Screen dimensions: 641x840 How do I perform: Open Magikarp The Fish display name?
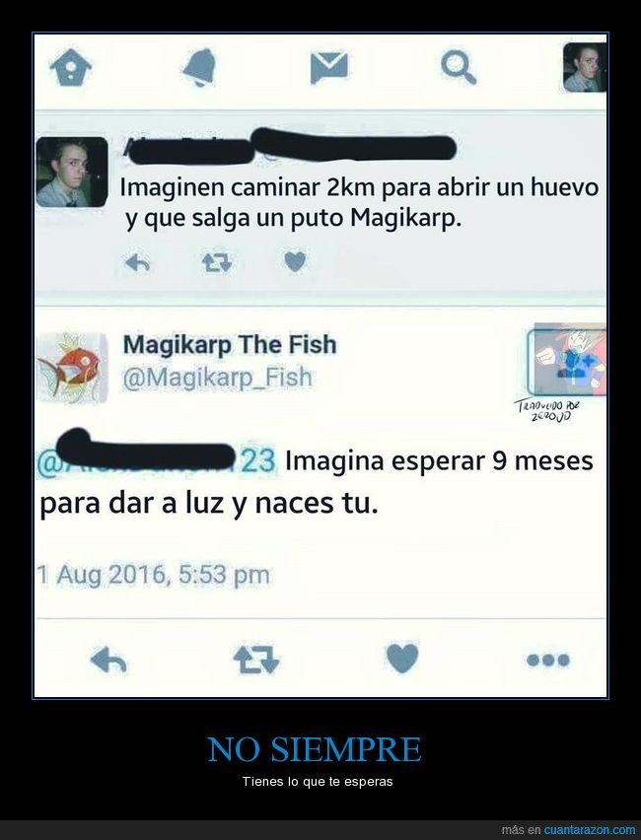230,344
